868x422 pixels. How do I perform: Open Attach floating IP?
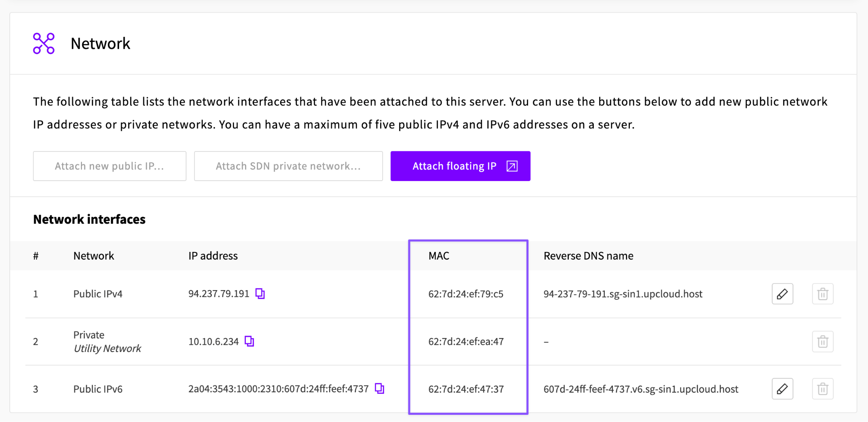point(460,166)
